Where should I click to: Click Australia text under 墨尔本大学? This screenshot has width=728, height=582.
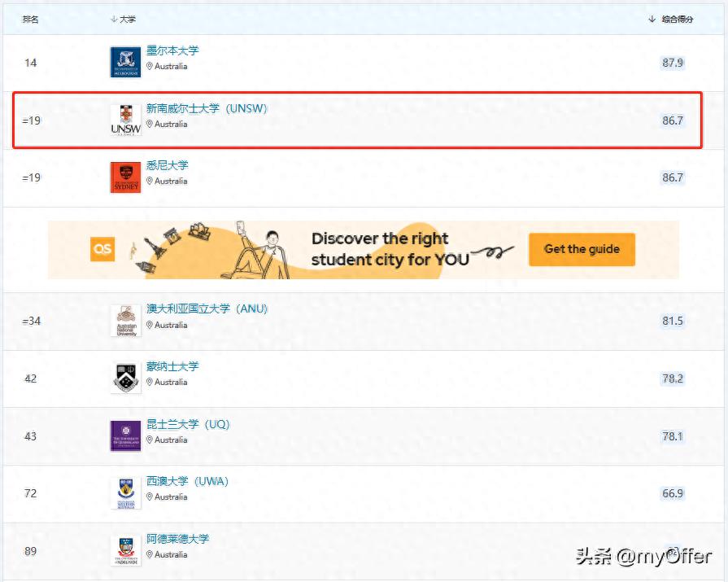pos(171,67)
